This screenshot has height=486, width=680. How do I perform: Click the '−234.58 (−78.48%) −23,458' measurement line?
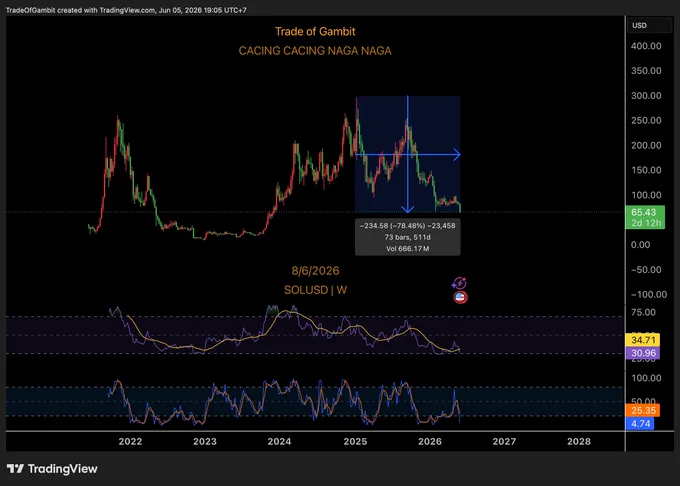pos(408,225)
